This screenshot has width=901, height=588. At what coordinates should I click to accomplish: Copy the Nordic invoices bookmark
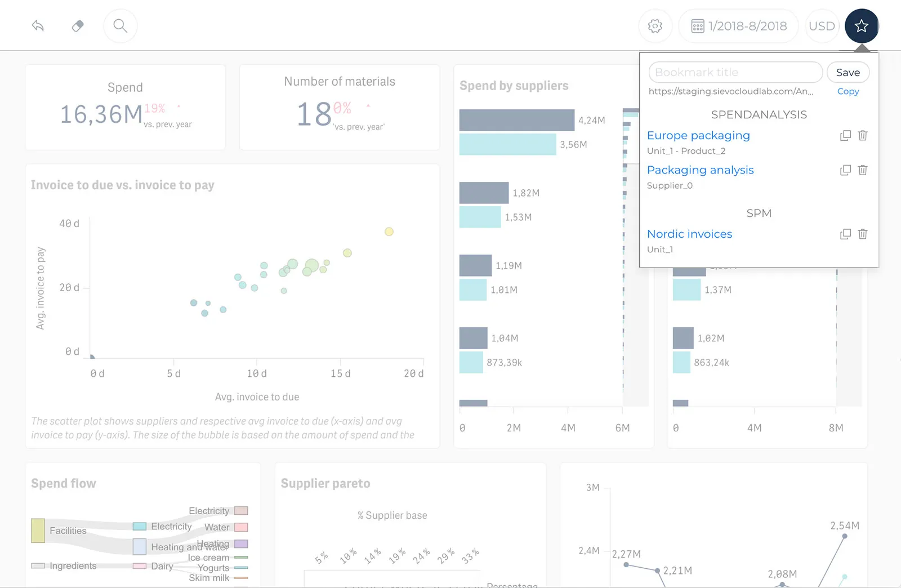click(x=845, y=234)
